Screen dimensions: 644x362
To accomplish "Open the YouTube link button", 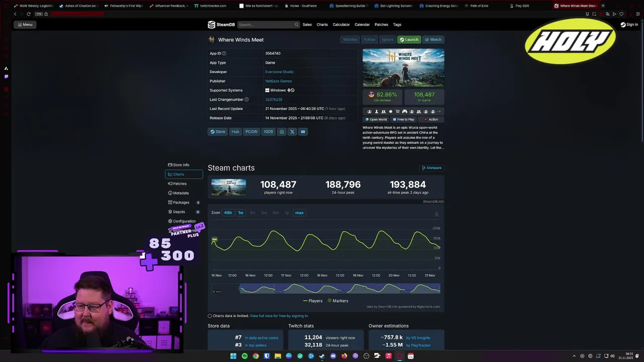I will coord(303,132).
